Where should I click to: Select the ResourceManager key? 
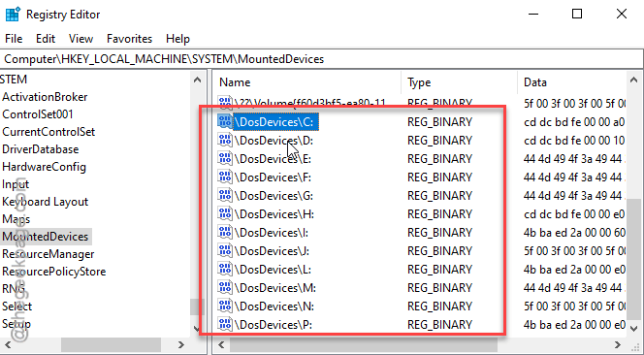(x=48, y=254)
